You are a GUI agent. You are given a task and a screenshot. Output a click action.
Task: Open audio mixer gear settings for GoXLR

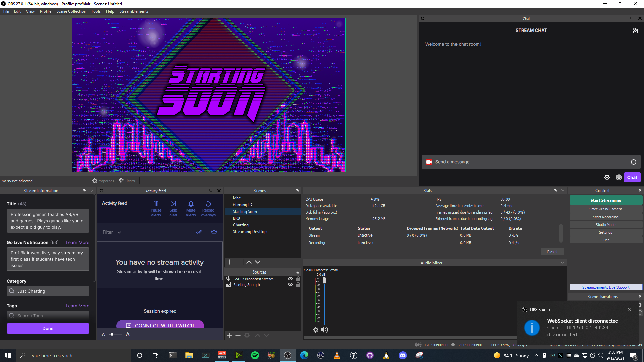pyautogui.click(x=315, y=330)
